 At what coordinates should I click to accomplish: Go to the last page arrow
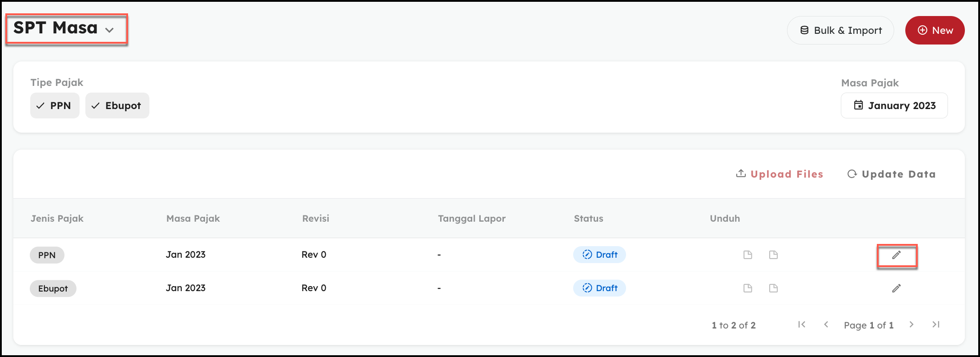(x=936, y=325)
